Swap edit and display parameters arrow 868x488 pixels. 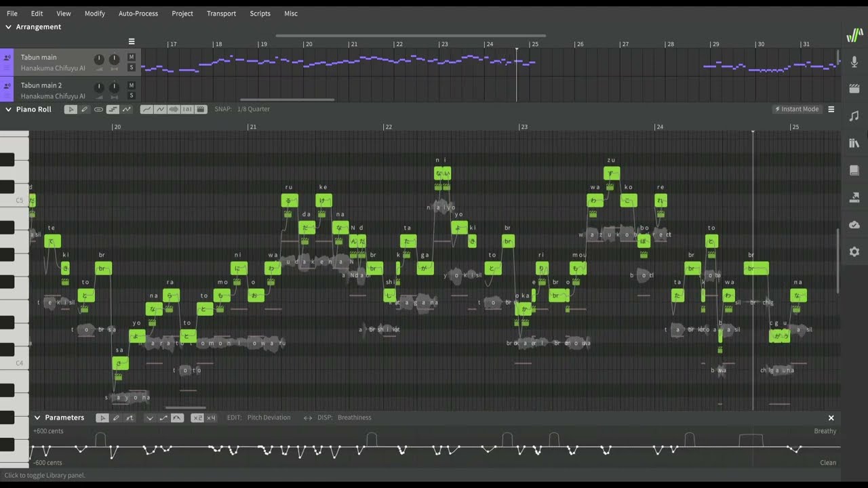pyautogui.click(x=308, y=418)
